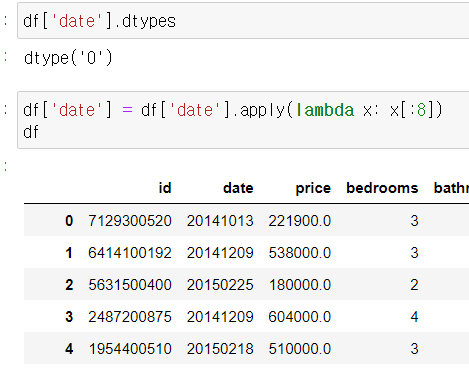Click the price column header
This screenshot has width=469, height=368.
coord(313,189)
